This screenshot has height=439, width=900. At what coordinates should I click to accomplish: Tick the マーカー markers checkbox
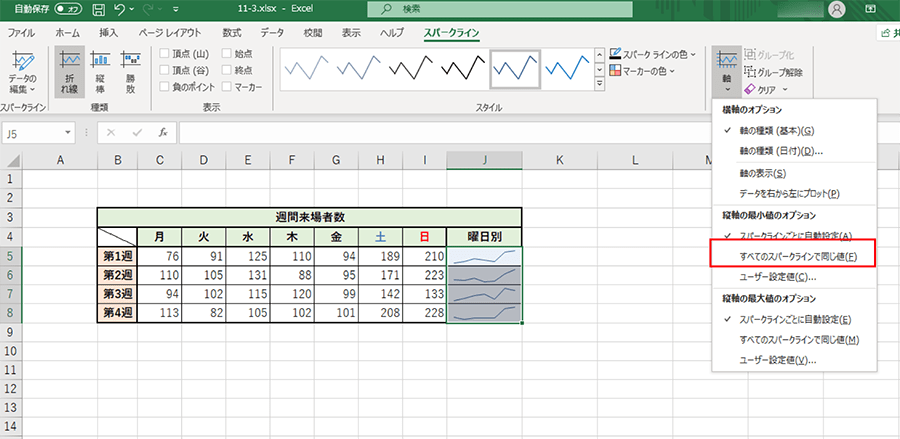[227, 88]
